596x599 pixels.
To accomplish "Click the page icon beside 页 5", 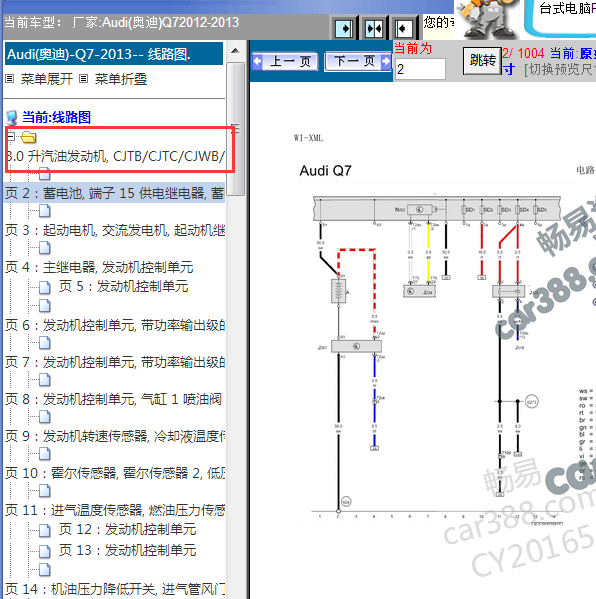I will [45, 287].
